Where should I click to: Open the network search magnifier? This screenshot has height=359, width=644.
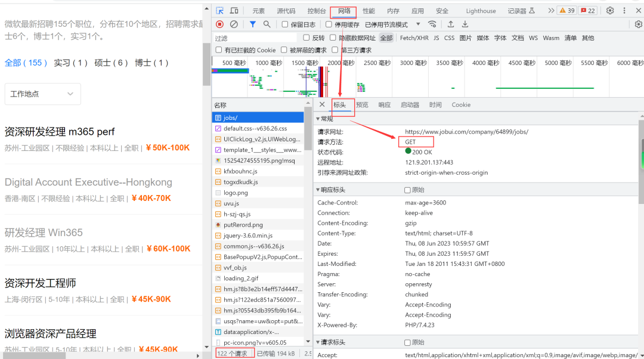[x=267, y=24]
